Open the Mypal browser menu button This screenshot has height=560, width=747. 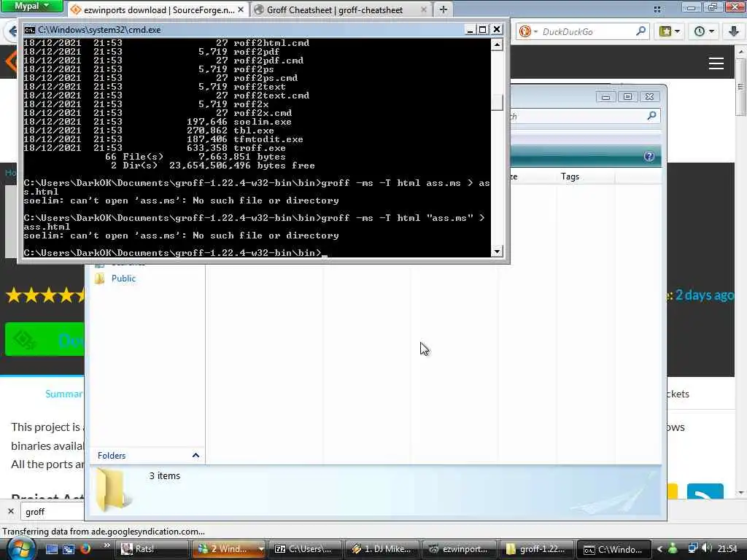tap(31, 6)
